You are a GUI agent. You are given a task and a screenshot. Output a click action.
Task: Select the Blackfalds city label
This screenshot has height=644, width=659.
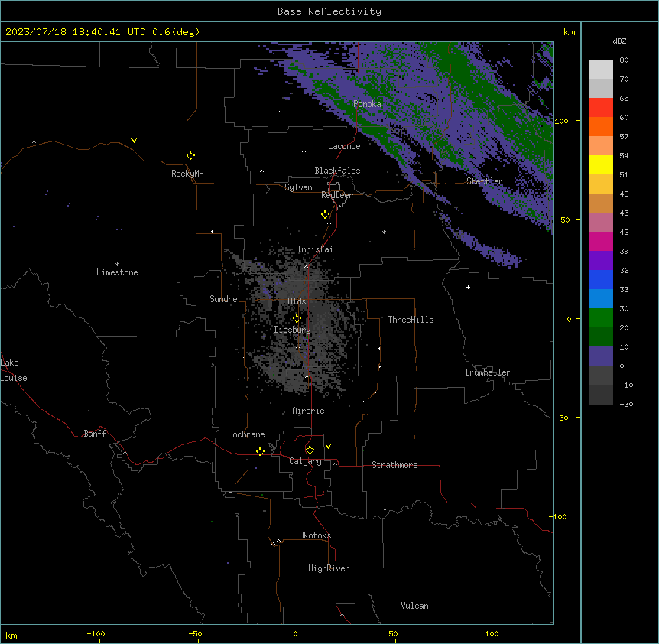point(337,171)
